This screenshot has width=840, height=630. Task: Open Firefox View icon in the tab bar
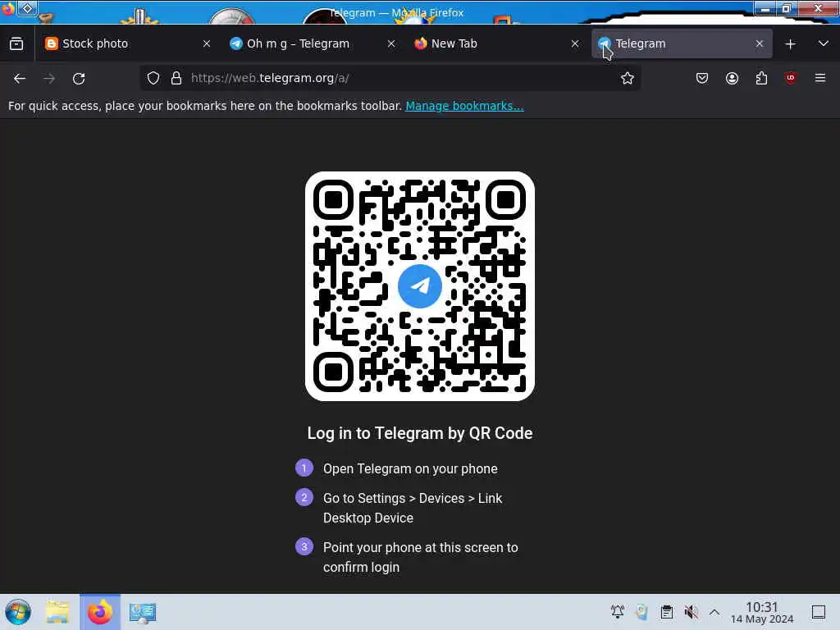point(16,44)
